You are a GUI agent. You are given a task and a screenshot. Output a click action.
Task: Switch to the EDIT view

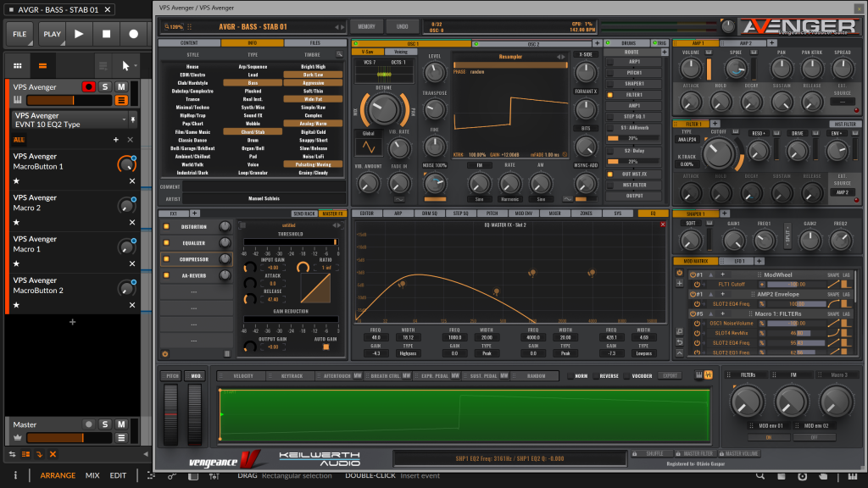(x=118, y=475)
